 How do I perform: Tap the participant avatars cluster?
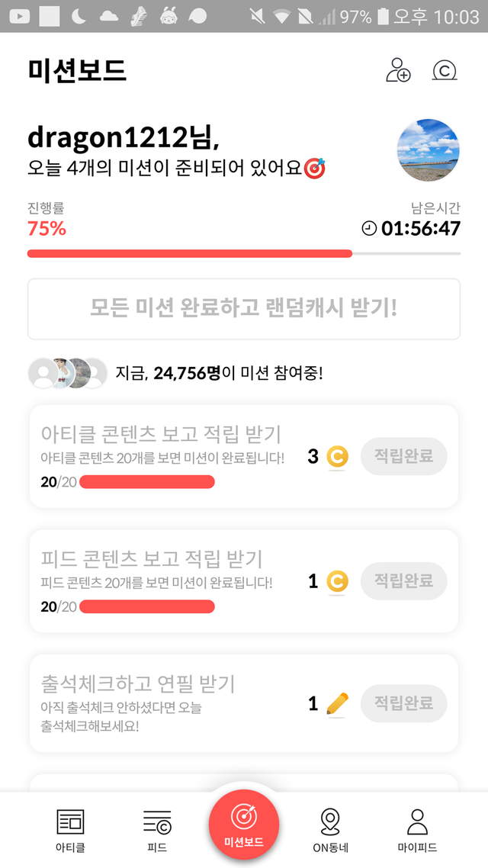click(68, 373)
